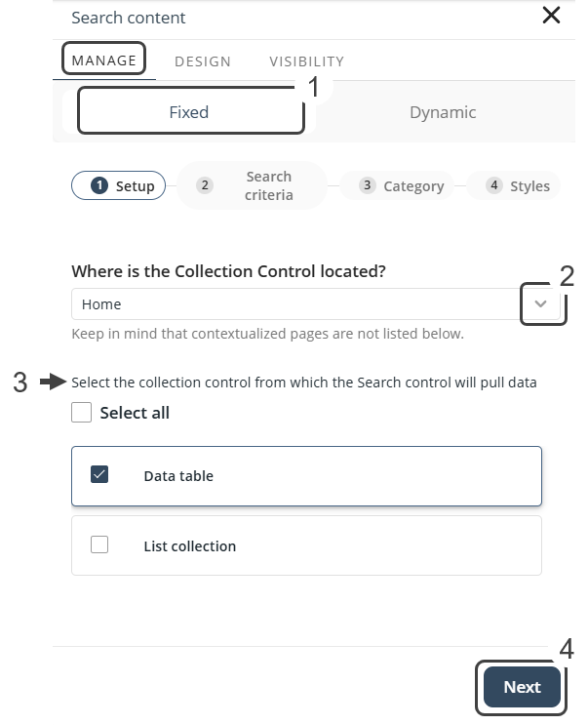The height and width of the screenshot is (725, 588).
Task: Expand the page location dropdown chevron
Action: (542, 304)
